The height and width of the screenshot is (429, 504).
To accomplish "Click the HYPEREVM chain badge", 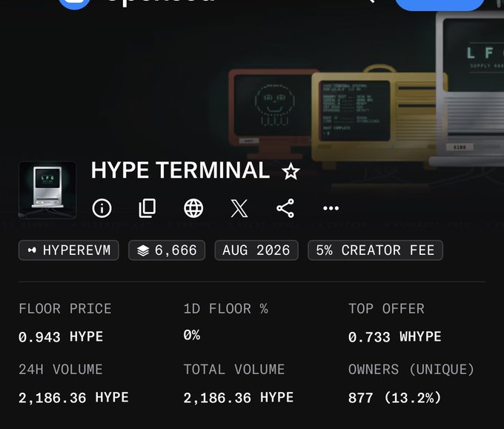I will click(69, 250).
